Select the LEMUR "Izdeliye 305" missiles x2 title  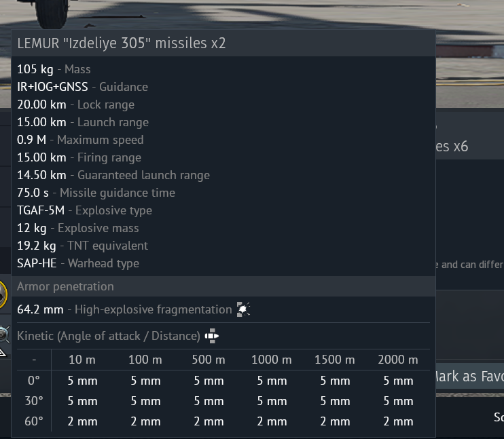(x=122, y=43)
